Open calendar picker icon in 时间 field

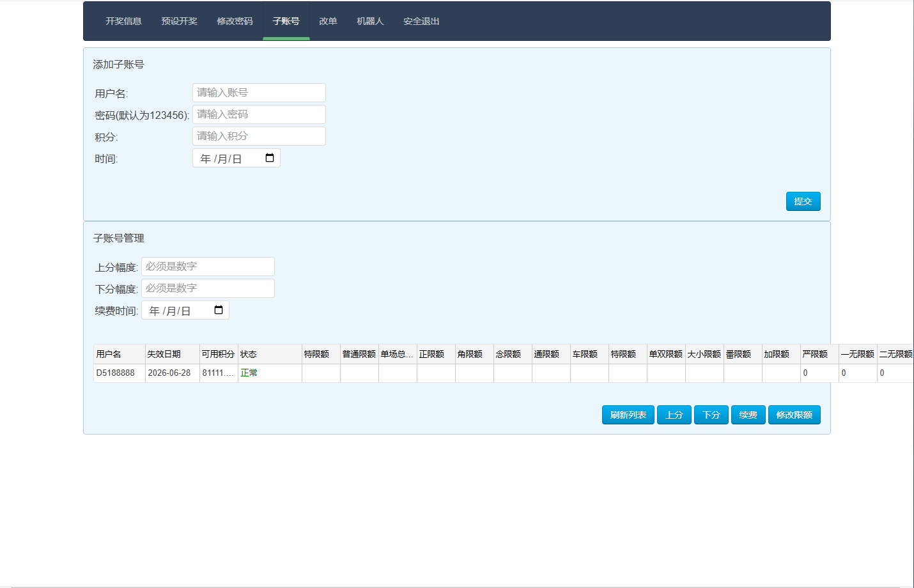[x=270, y=158]
